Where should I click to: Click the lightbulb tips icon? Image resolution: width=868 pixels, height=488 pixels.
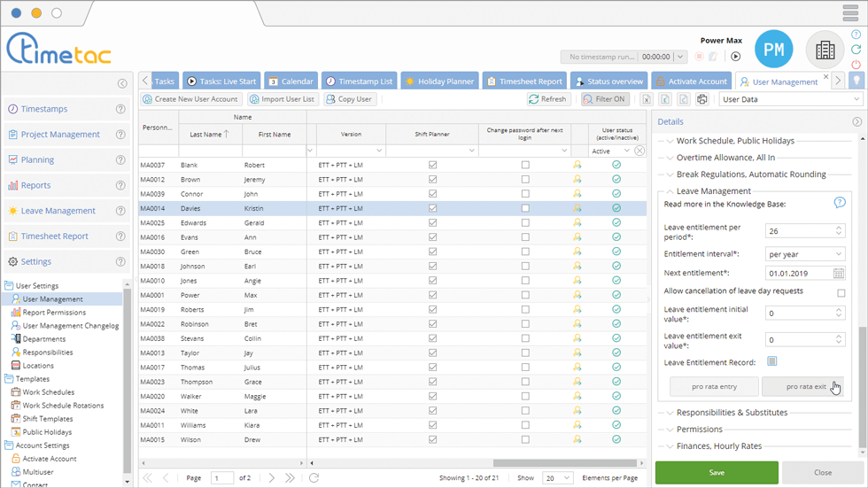point(856,81)
